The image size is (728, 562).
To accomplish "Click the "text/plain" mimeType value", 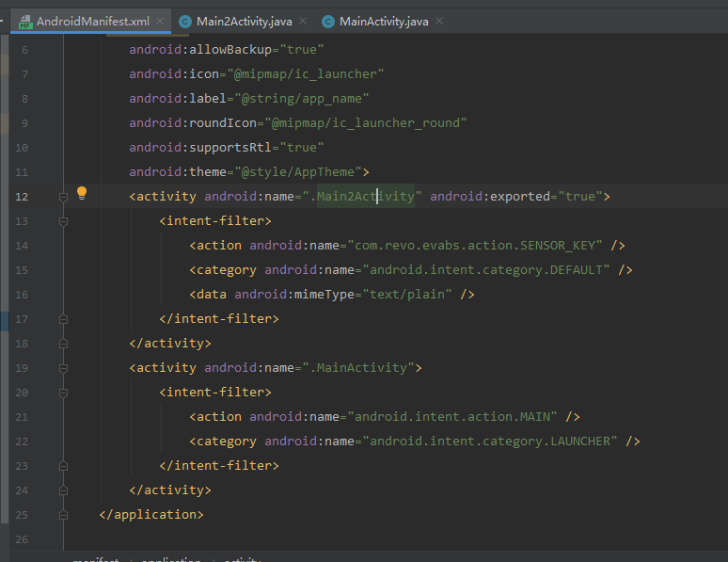I will tap(407, 295).
